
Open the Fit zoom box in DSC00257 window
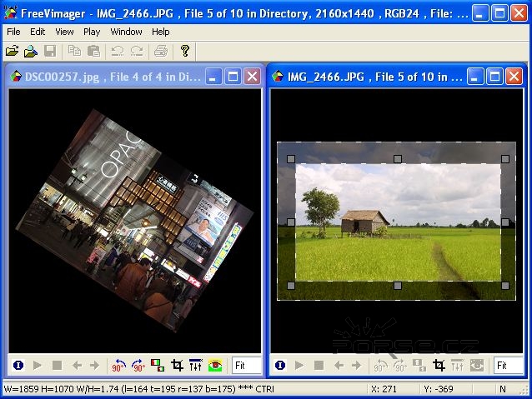[x=247, y=366]
